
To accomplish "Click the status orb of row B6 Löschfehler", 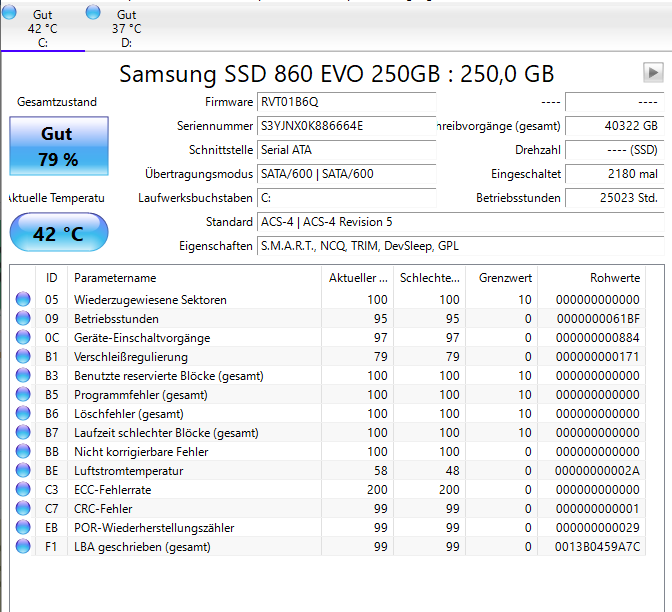I will point(23,413).
